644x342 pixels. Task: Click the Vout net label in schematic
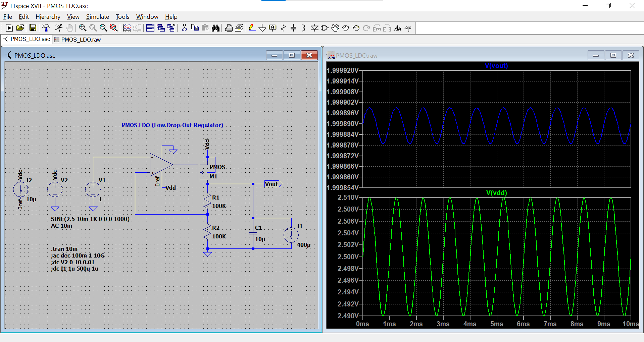pyautogui.click(x=271, y=184)
